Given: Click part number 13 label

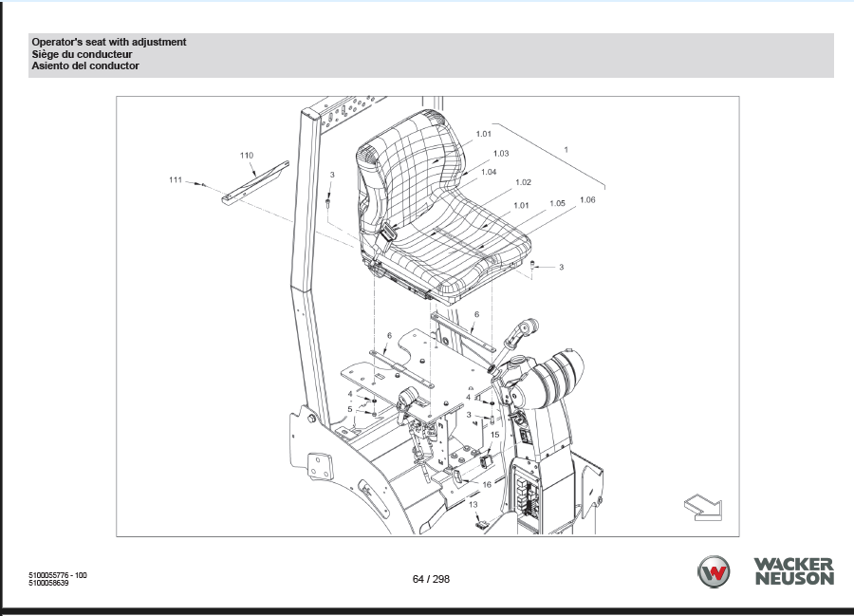Looking at the screenshot, I should pyautogui.click(x=473, y=505).
